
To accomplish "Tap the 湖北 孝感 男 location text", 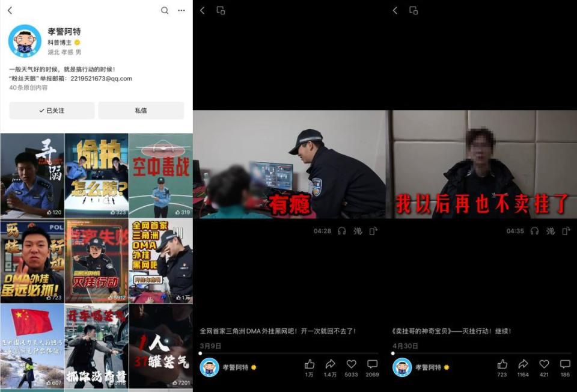I will coord(64,52).
